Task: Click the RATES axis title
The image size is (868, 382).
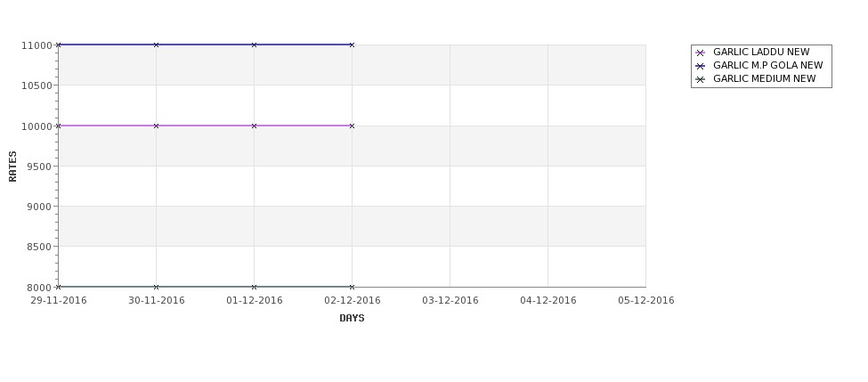Action: coord(12,167)
